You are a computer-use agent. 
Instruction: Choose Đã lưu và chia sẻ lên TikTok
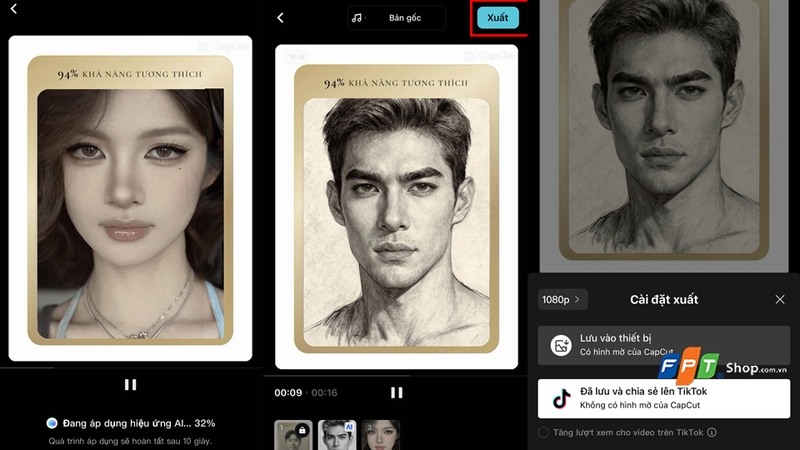pos(664,398)
